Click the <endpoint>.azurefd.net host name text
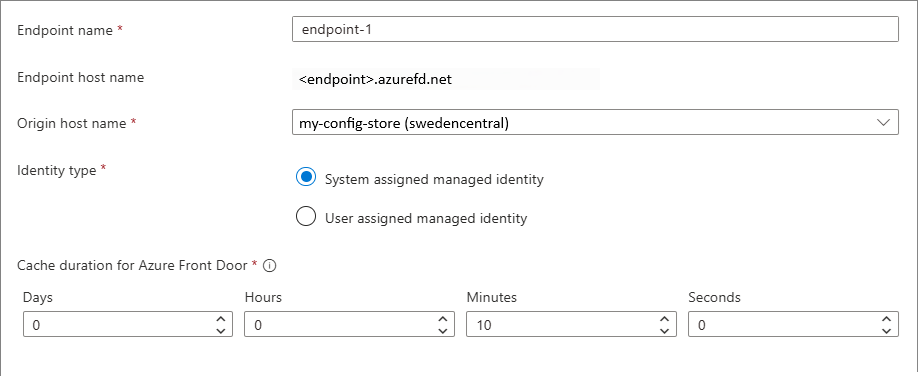Image resolution: width=918 pixels, height=376 pixels. click(375, 79)
